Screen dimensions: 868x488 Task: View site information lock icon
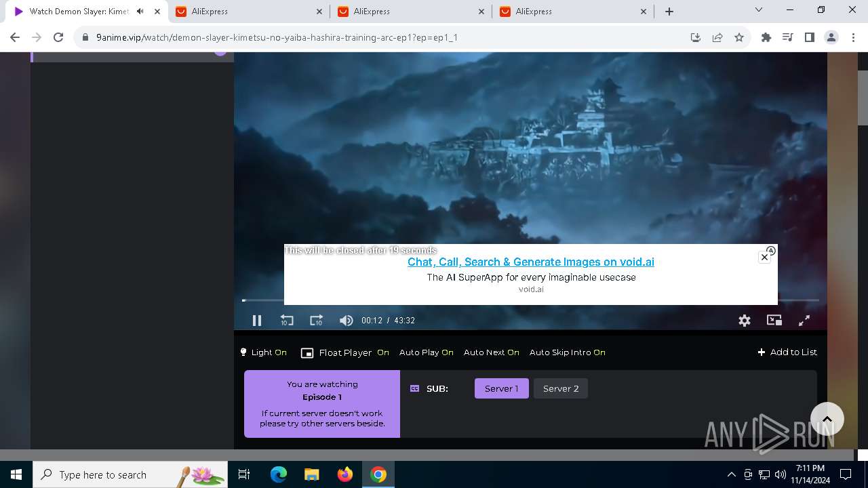click(85, 38)
